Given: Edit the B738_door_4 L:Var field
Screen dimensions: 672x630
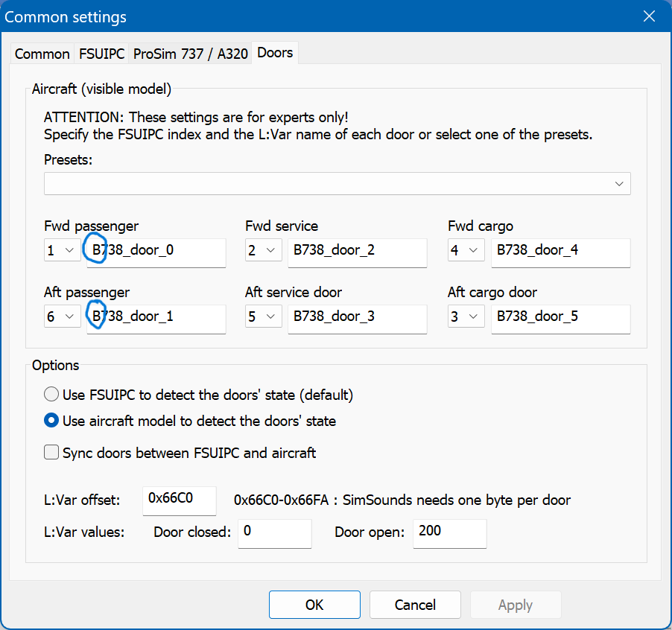Looking at the screenshot, I should coord(560,253).
